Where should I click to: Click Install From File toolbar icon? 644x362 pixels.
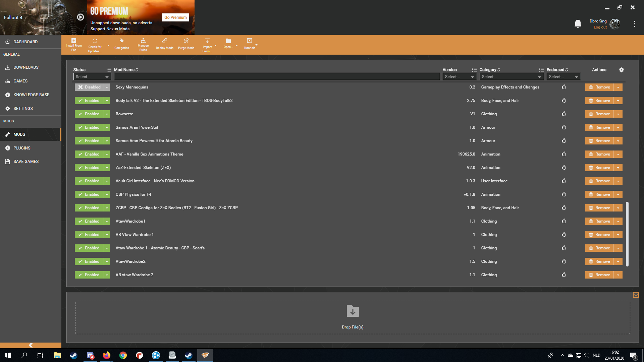(x=74, y=41)
